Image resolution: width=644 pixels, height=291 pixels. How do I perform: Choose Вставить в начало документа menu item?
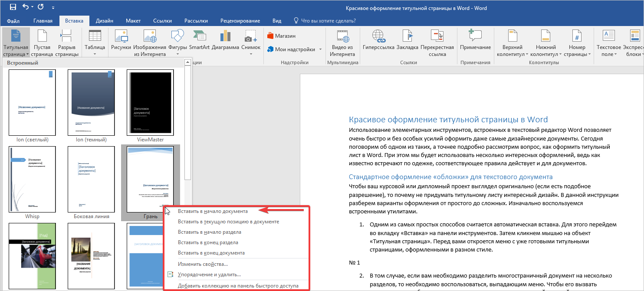point(213,211)
